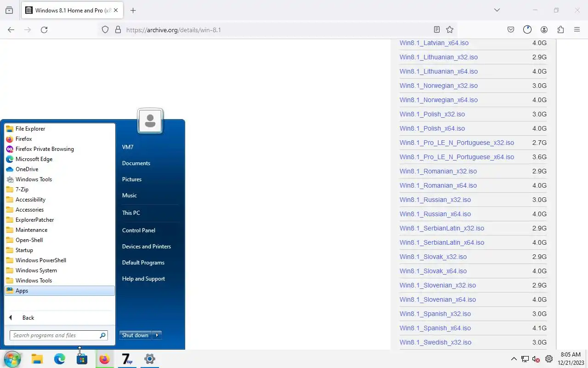Launch Microsoft Edge from the Start menu
The image size is (588, 368).
coord(60,159)
